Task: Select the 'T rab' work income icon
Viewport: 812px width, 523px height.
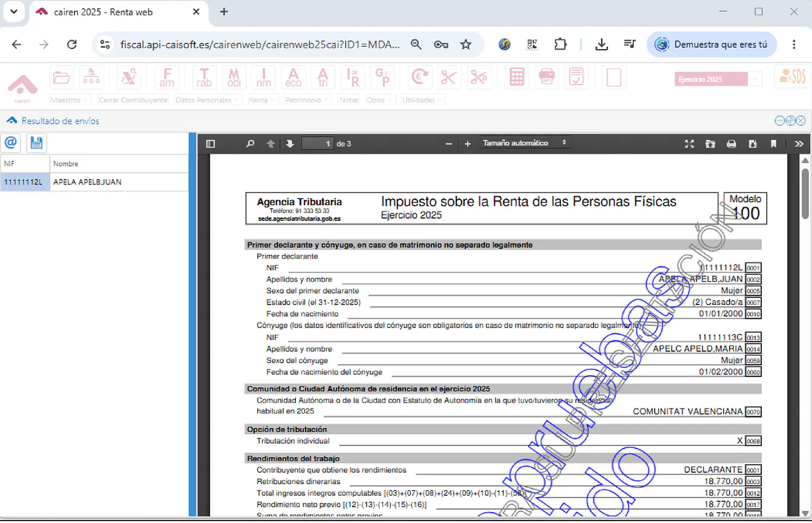Action: click(205, 77)
